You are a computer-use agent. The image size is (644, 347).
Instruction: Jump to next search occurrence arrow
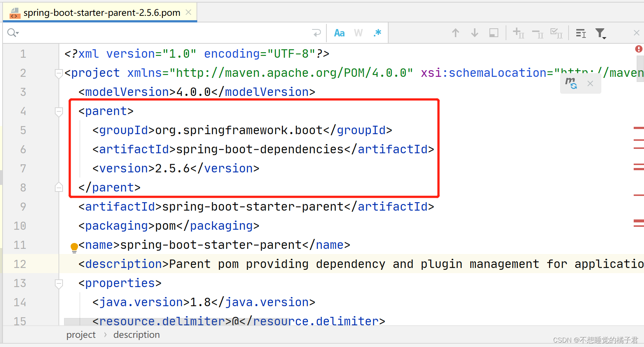click(475, 33)
